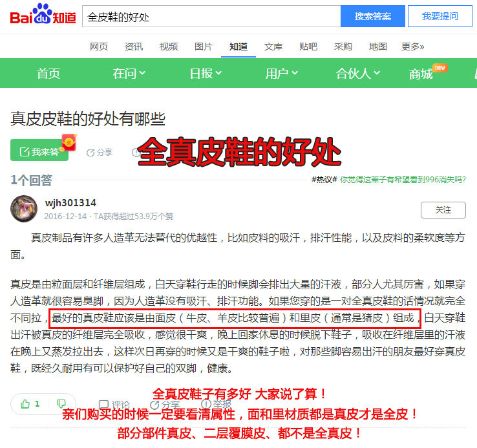The height and width of the screenshot is (448, 477).
Task: Switch to the 图片 tab
Action: [x=204, y=47]
